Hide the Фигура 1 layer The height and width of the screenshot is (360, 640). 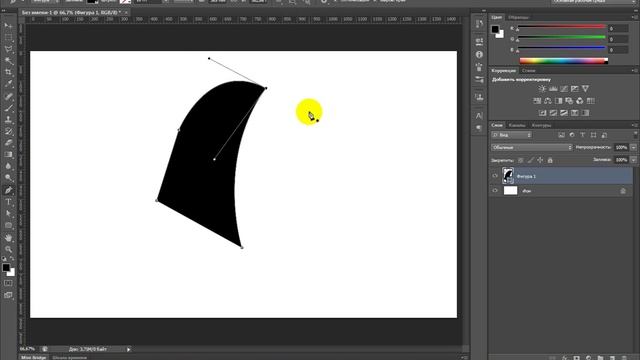495,176
